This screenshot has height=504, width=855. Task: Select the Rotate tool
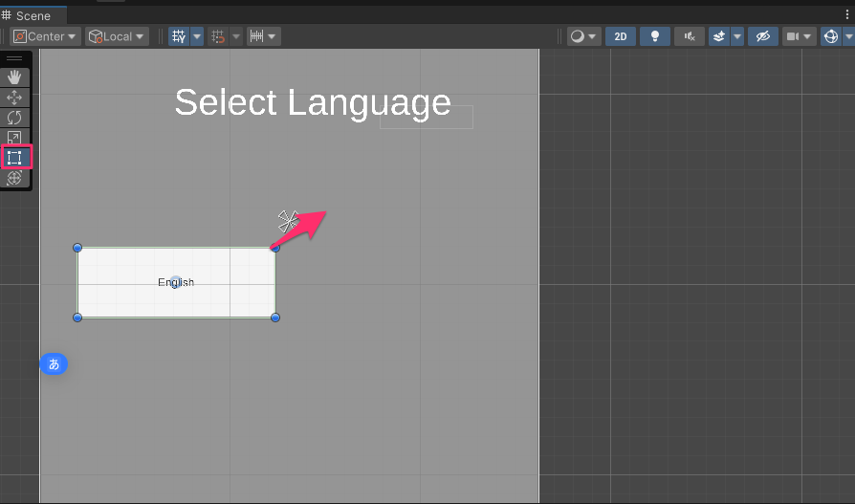[x=15, y=118]
